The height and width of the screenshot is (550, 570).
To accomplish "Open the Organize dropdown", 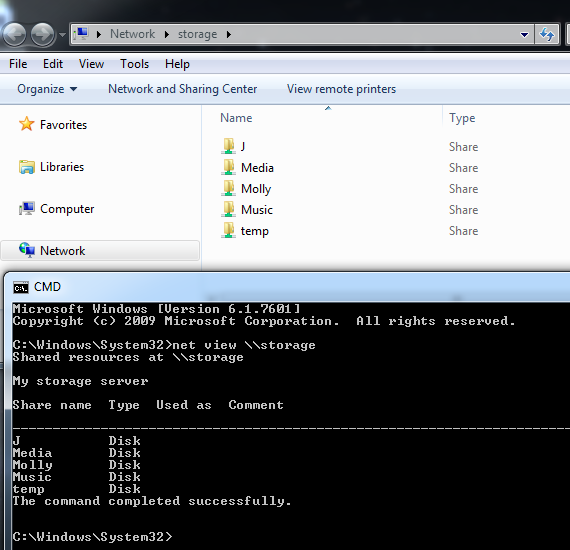I will (47, 89).
